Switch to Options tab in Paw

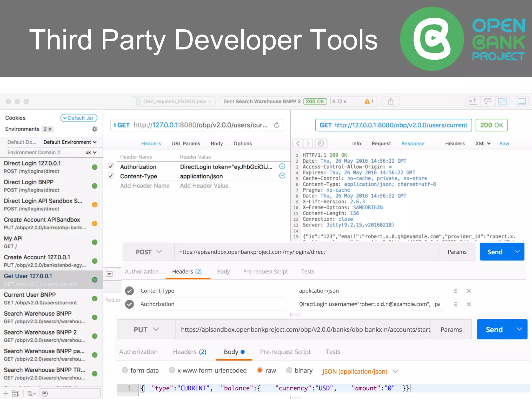243,143
